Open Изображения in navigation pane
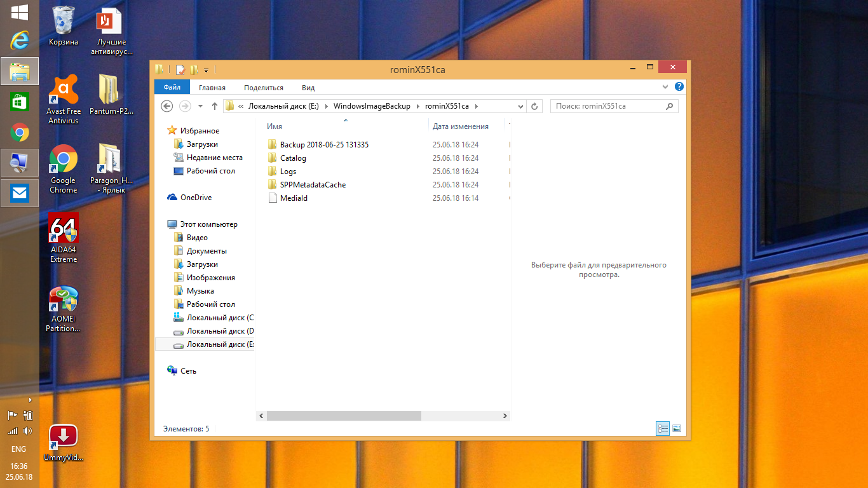This screenshot has width=868, height=488. pos(210,278)
